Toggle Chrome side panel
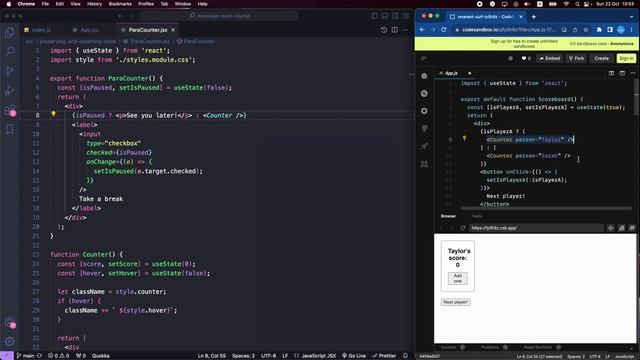This screenshot has height=360, width=640. point(610,29)
